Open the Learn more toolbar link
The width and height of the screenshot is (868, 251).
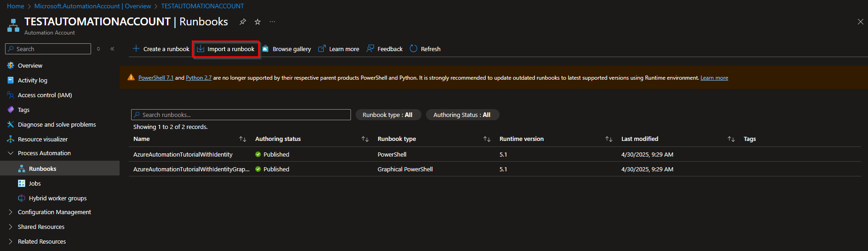click(339, 49)
